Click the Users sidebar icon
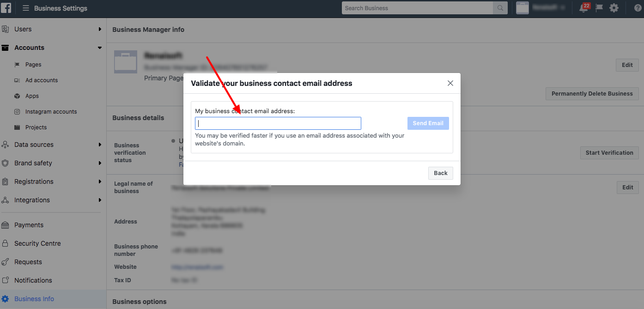 6,29
